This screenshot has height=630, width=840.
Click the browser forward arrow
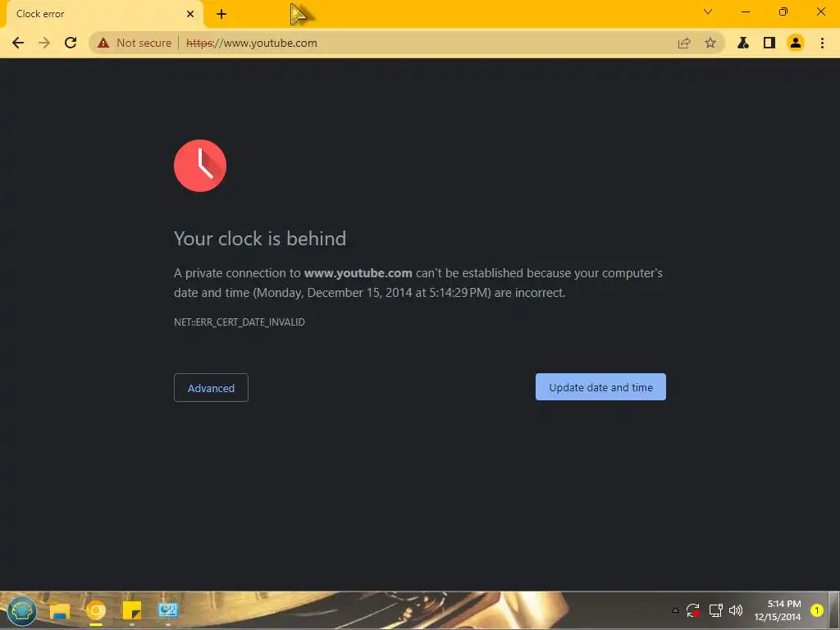tap(44, 43)
